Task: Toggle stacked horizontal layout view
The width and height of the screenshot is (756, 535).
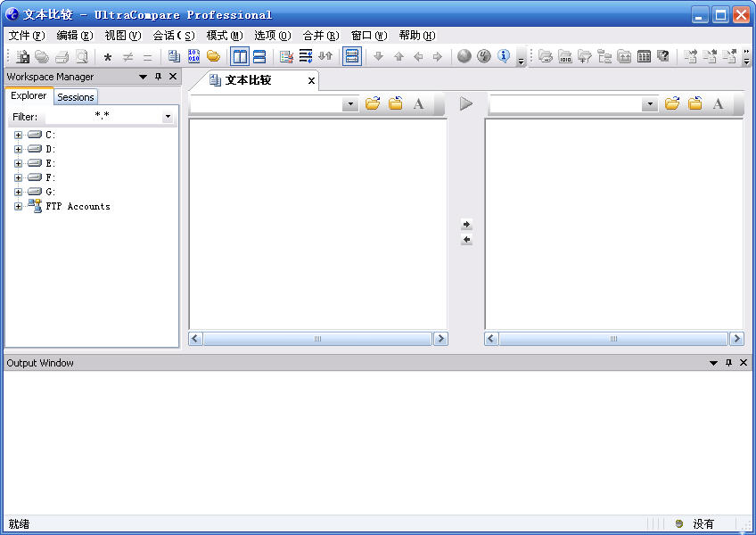Action: tap(259, 56)
